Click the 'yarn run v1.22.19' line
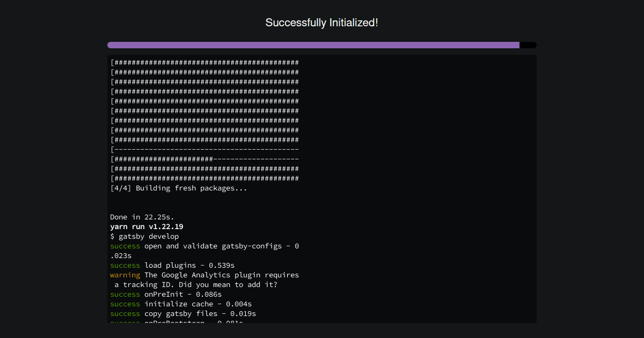This screenshot has width=644, height=338. pyautogui.click(x=147, y=226)
